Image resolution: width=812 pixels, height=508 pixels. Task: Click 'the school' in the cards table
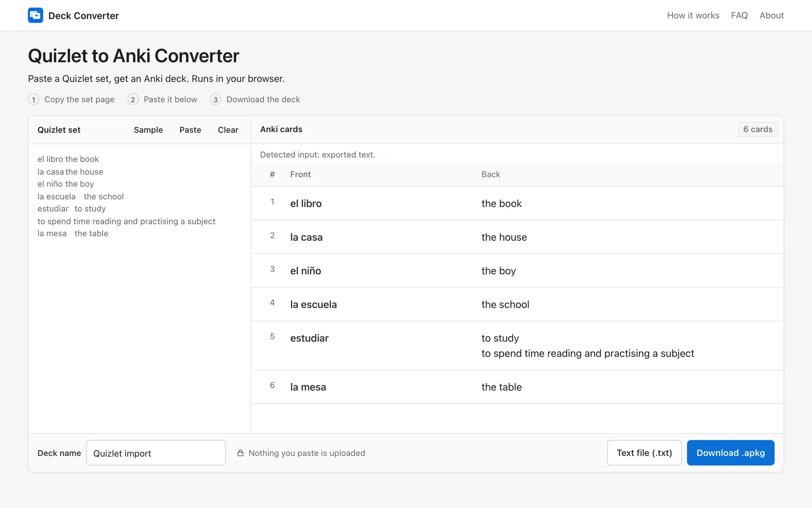pos(505,305)
